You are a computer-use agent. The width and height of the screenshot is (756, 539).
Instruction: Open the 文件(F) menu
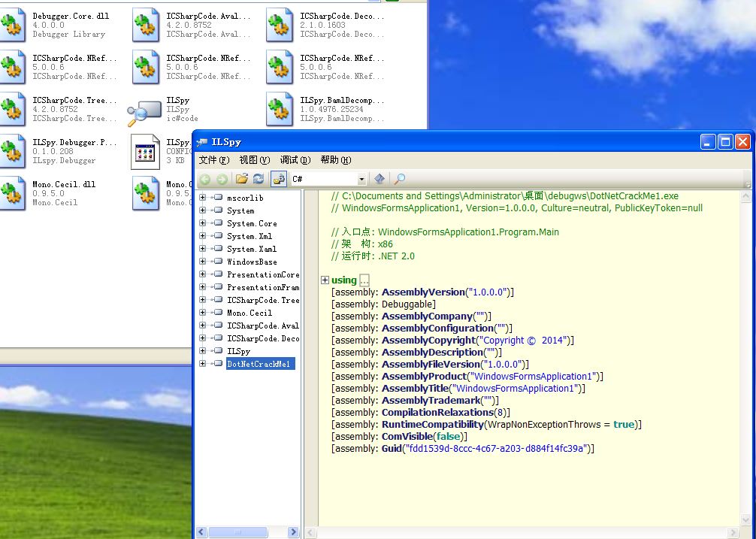pos(214,160)
